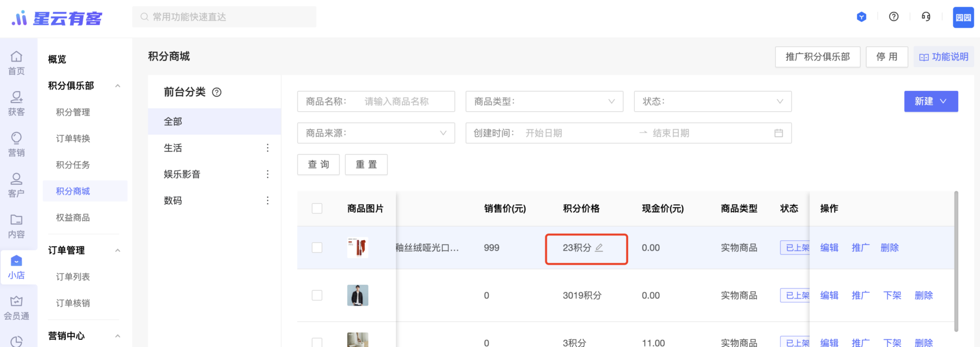Viewport: 980px width, 347px height.
Task: Click pencil icon to edit 23积分 price
Action: [x=599, y=248]
